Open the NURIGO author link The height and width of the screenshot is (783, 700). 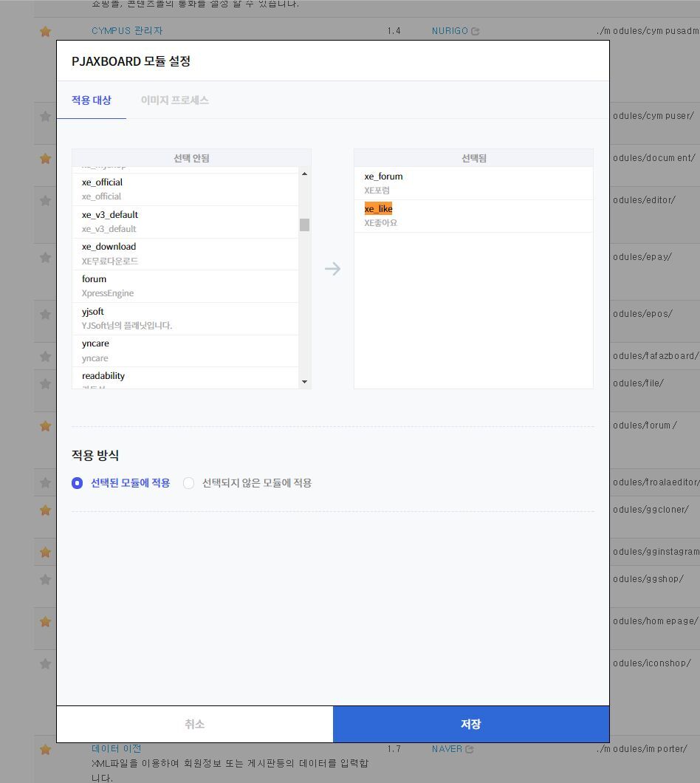point(450,31)
